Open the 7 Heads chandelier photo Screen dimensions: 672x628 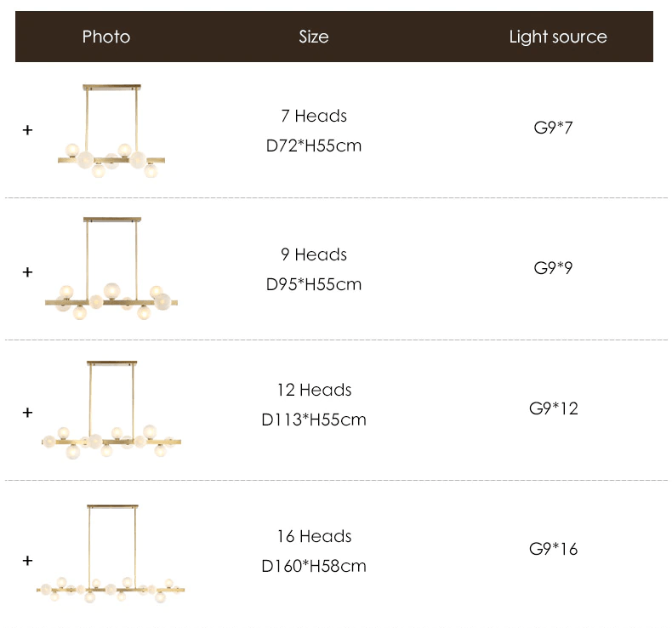(x=111, y=132)
